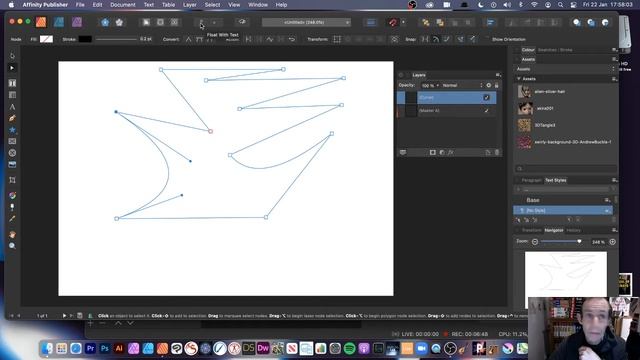This screenshot has height=360, width=640.
Task: Switch to the Designer persona icon
Action: click(59, 22)
